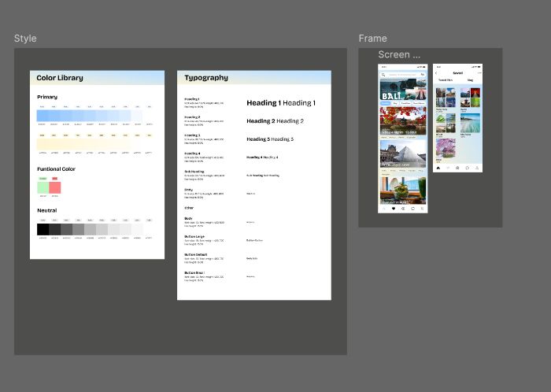This screenshot has height=392, width=551.
Task: Select the first pale yellow Primary swatch
Action: [43, 144]
